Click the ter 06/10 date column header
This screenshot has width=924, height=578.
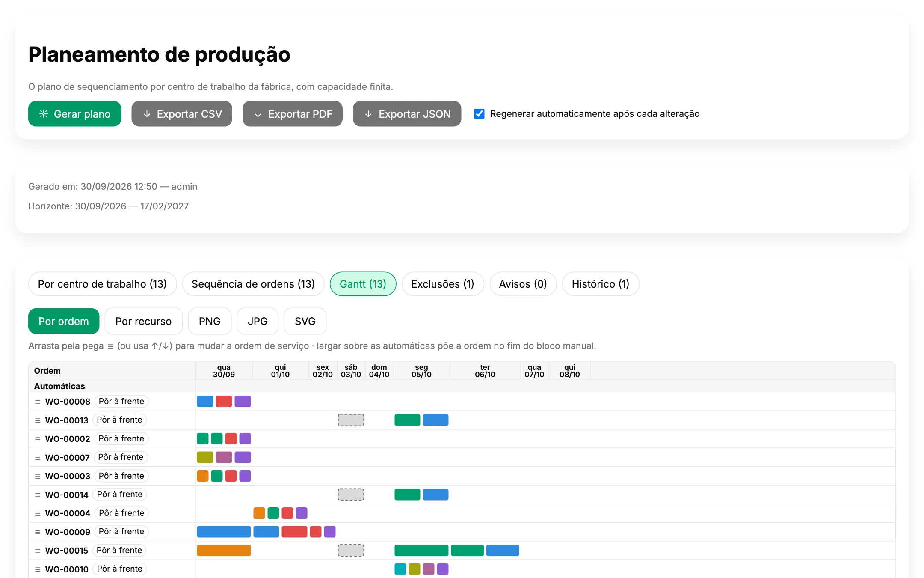pos(485,371)
